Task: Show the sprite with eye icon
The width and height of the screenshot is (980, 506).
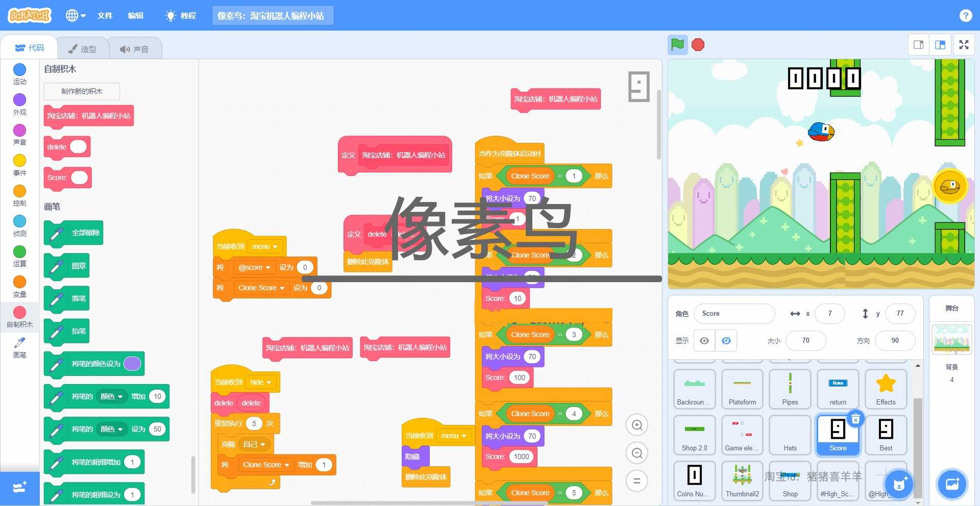Action: click(x=704, y=341)
